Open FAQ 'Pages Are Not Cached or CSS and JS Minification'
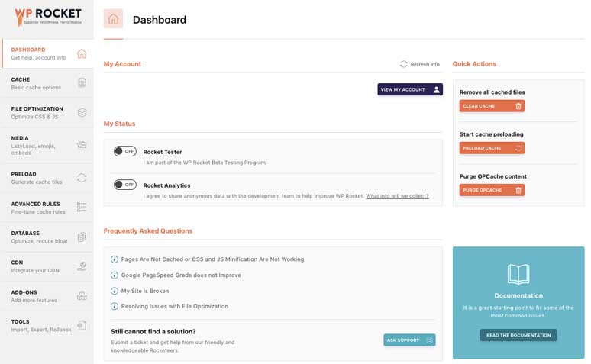The image size is (591, 364). (212, 259)
